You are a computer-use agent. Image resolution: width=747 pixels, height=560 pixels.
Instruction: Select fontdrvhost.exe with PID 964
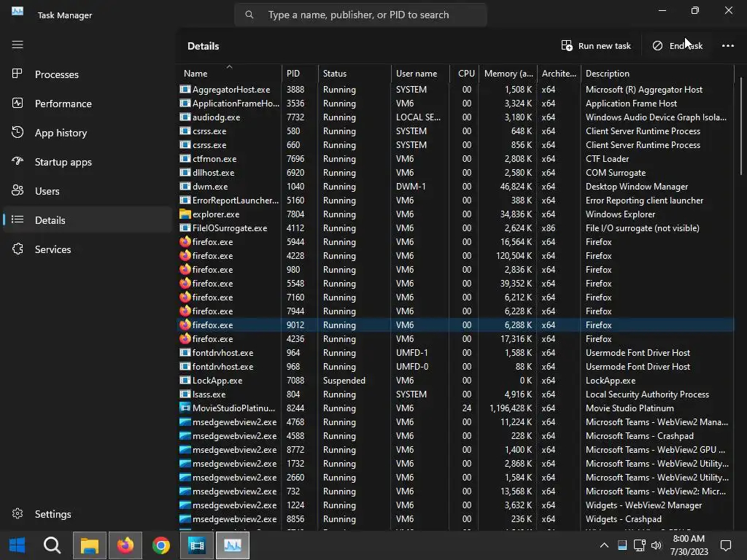click(x=455, y=353)
